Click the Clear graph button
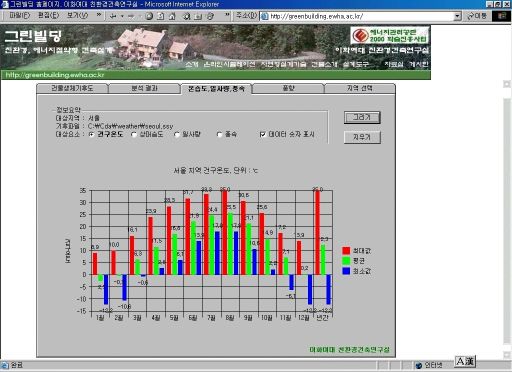The image size is (512, 372). (362, 137)
